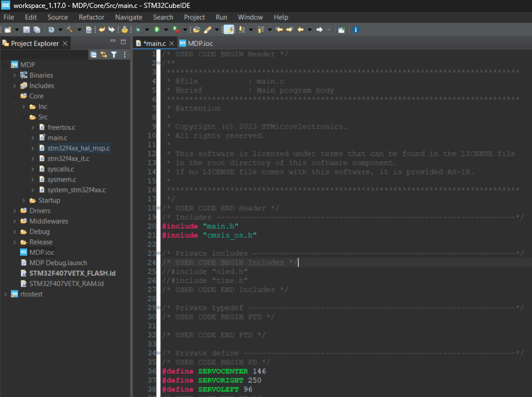Viewport: 532px width, 397px height.
Task: Expand the rtostest project
Action: (5, 294)
